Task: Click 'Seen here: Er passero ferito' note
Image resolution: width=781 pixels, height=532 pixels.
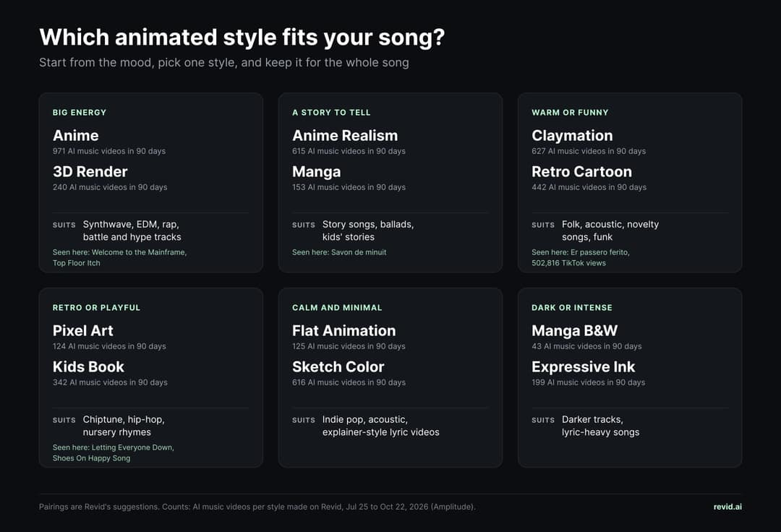Action: [x=581, y=257]
